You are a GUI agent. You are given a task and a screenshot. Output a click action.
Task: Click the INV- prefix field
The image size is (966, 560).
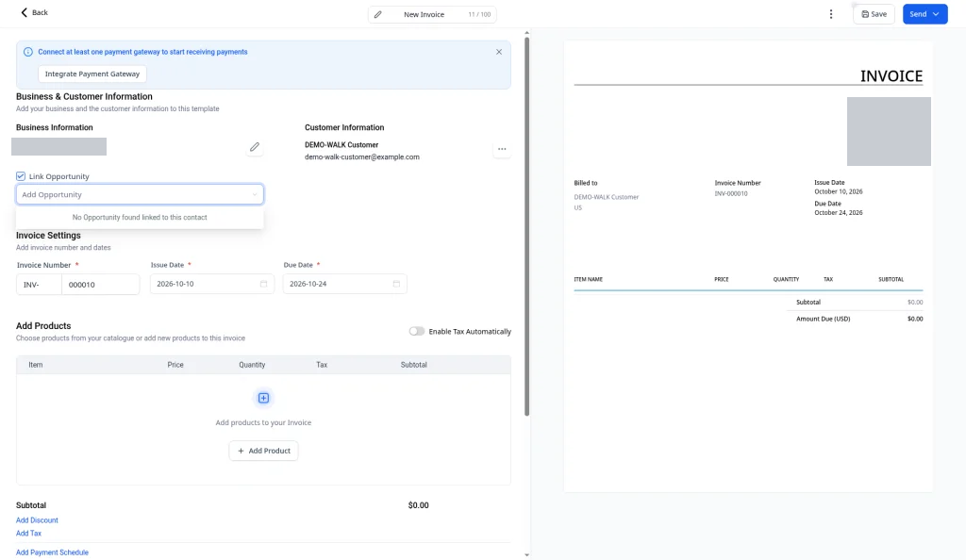pyautogui.click(x=39, y=285)
